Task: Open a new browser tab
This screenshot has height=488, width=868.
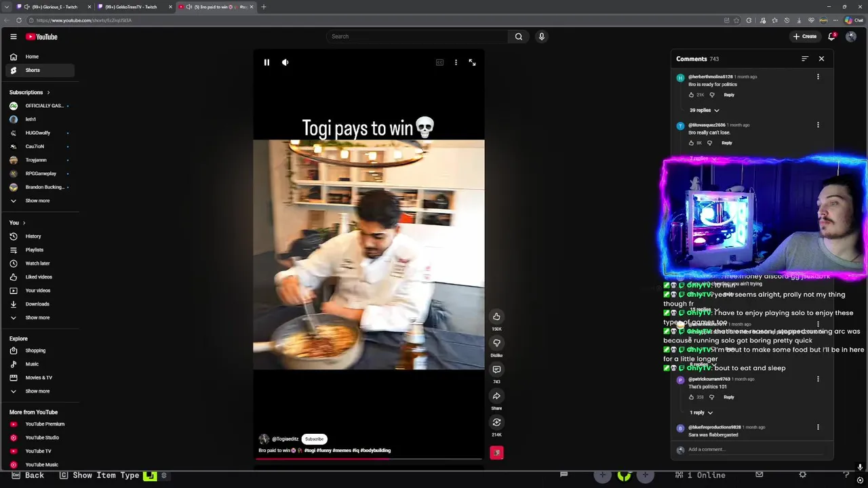Action: pos(264,7)
